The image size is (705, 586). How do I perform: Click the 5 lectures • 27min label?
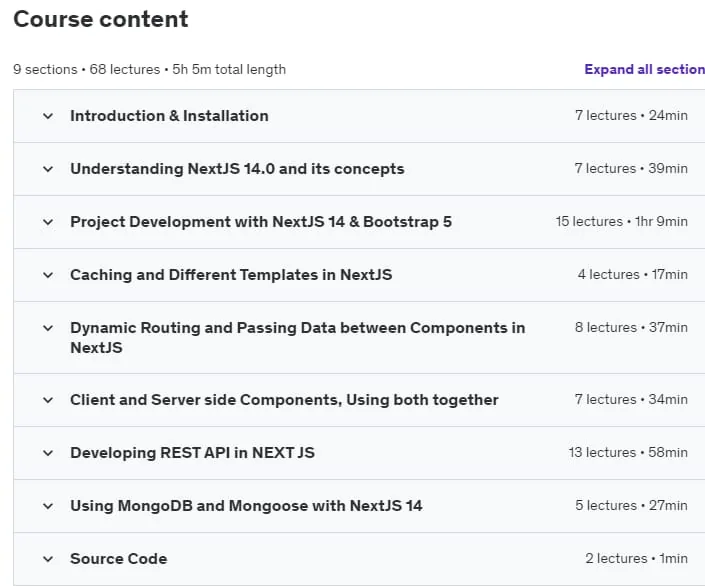pyautogui.click(x=631, y=506)
